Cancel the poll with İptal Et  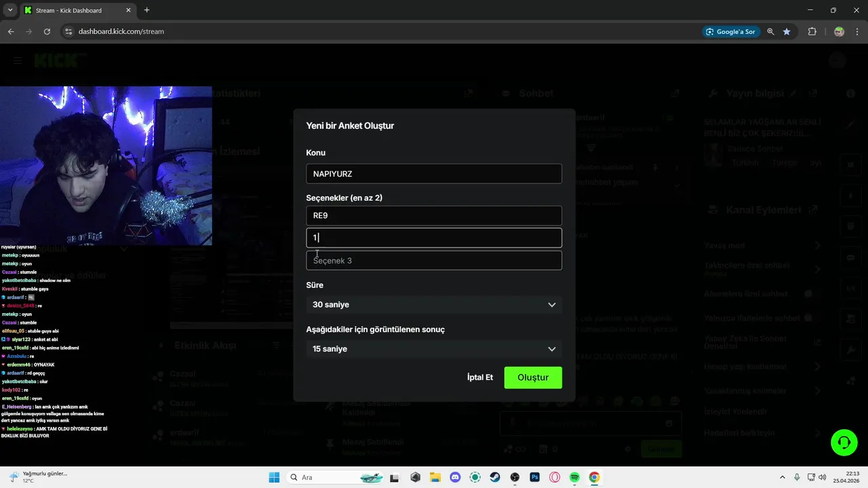tap(480, 378)
